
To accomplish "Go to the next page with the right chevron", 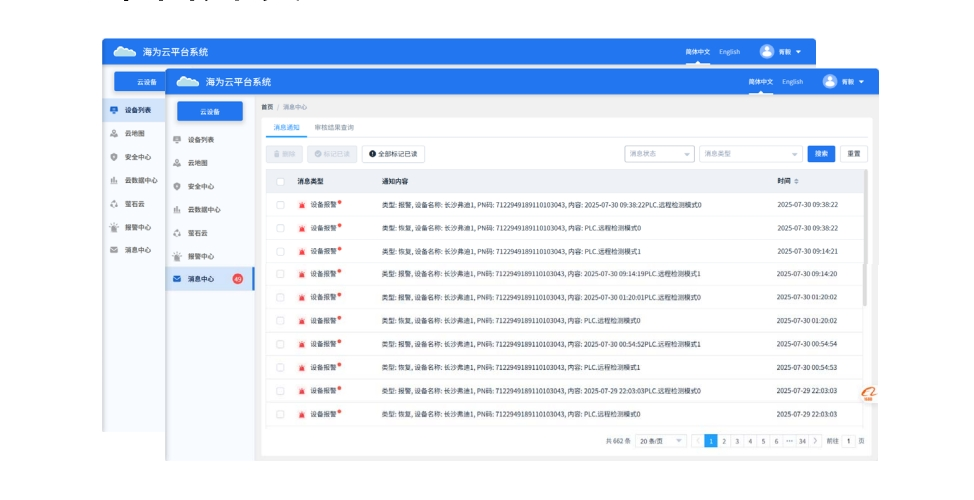I will point(816,441).
